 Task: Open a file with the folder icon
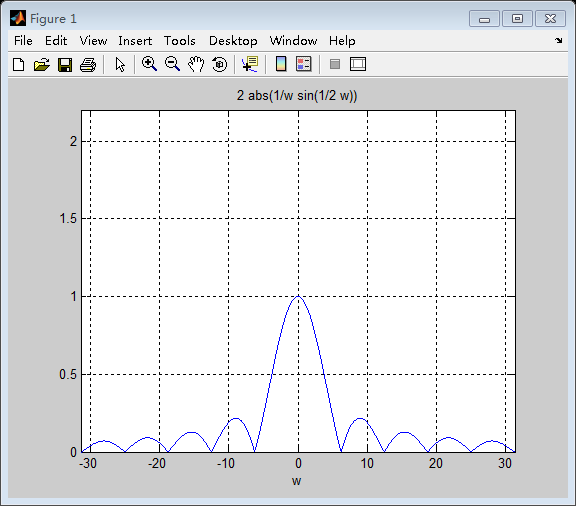coord(42,65)
